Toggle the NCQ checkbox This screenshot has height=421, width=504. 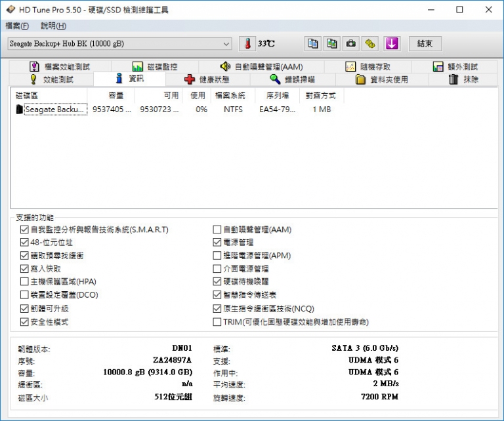(217, 309)
